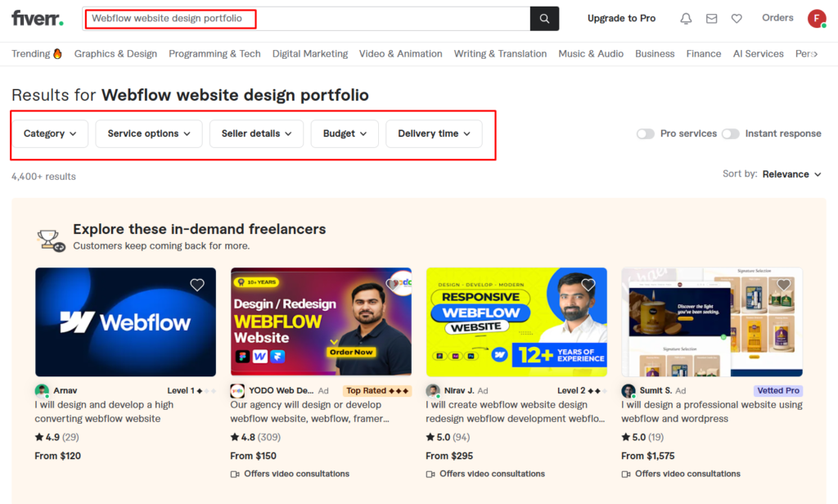Click the Webflow search input field
838x504 pixels.
coord(307,19)
